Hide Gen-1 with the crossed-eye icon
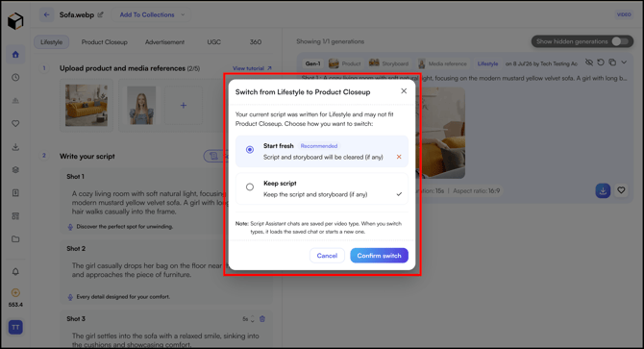 pyautogui.click(x=589, y=62)
